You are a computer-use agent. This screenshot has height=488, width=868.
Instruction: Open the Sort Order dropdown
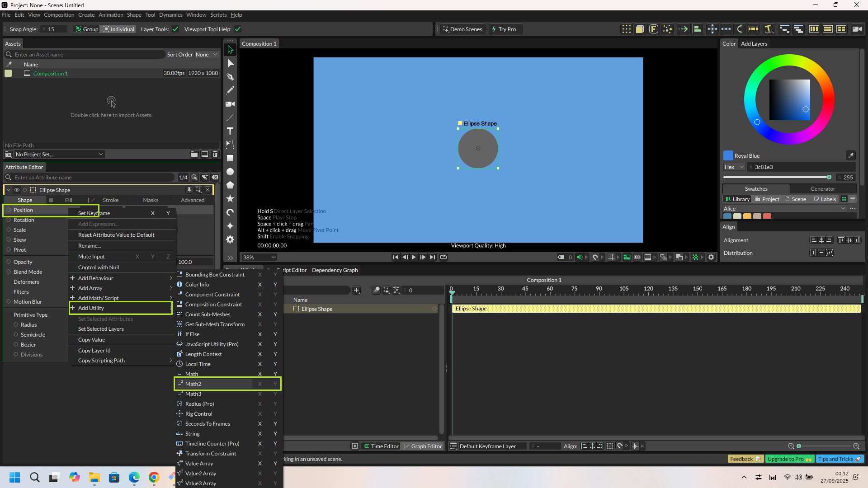click(x=206, y=55)
